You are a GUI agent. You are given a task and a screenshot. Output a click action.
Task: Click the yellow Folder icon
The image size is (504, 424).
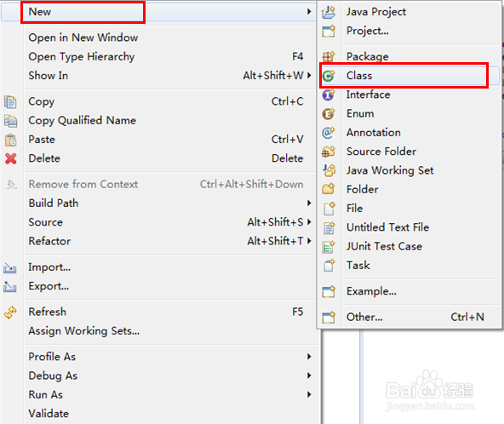coord(329,189)
